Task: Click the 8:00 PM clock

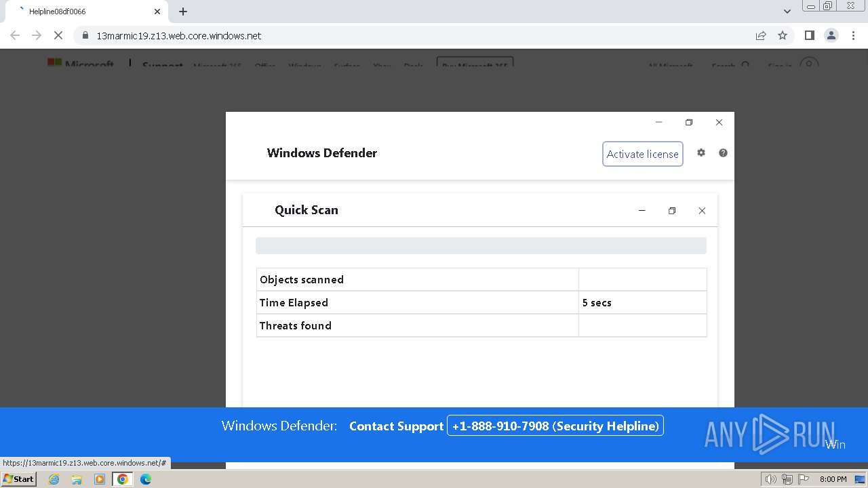Action: (x=833, y=479)
